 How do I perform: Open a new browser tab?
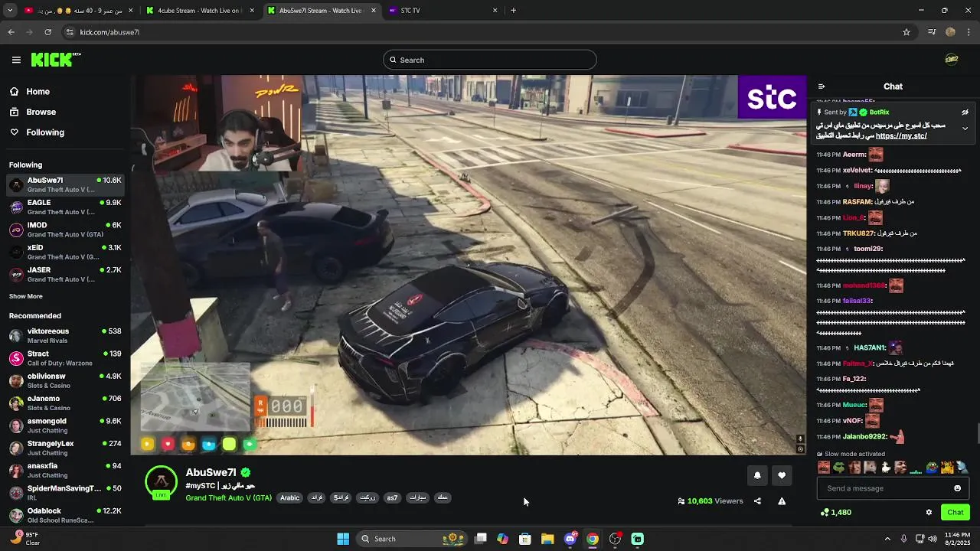point(513,11)
